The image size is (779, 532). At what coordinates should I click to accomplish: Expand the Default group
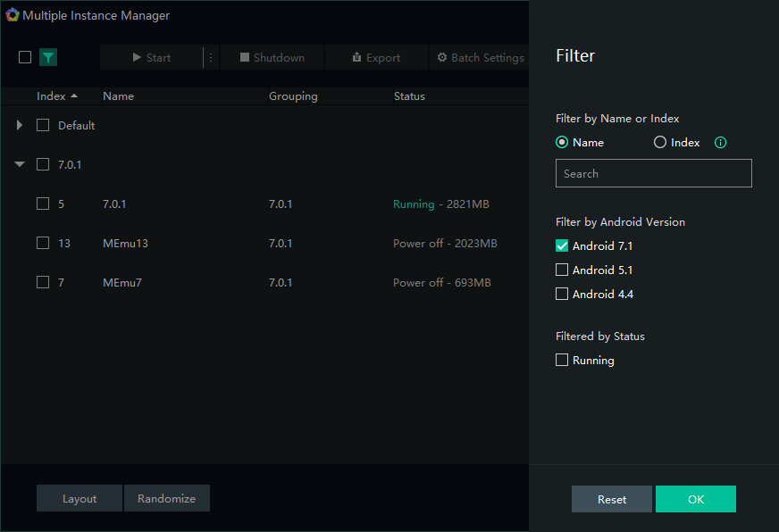click(x=20, y=126)
